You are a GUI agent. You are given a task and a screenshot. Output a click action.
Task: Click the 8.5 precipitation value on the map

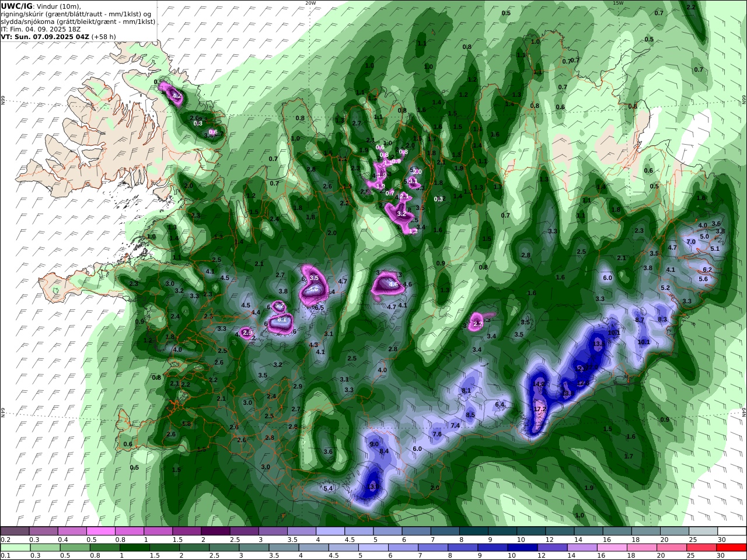click(470, 415)
